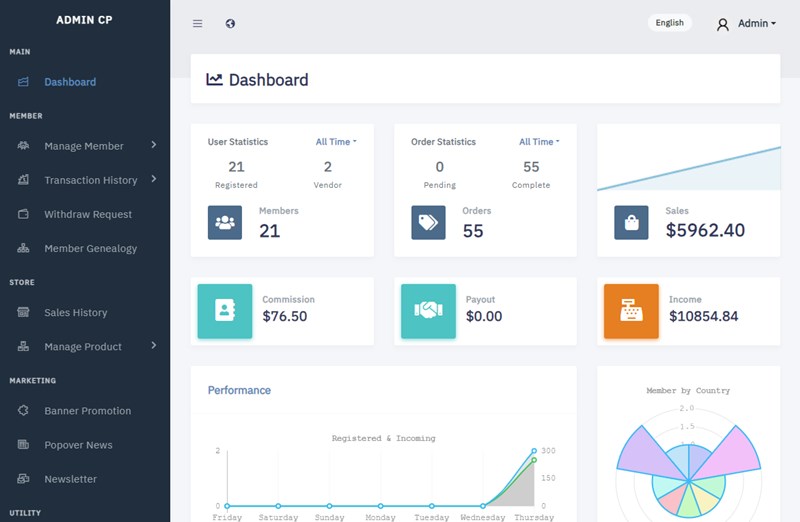Click the globe icon in top bar
The width and height of the screenshot is (800, 522).
(230, 23)
